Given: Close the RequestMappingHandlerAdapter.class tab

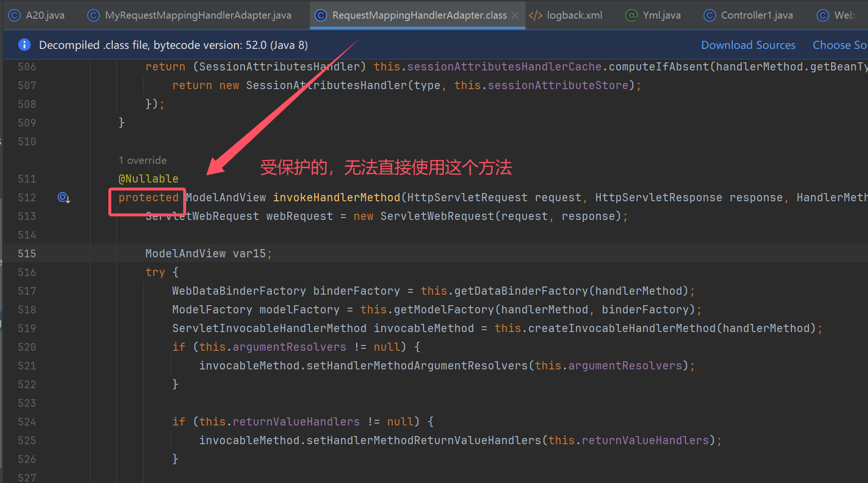Looking at the screenshot, I should point(515,15).
